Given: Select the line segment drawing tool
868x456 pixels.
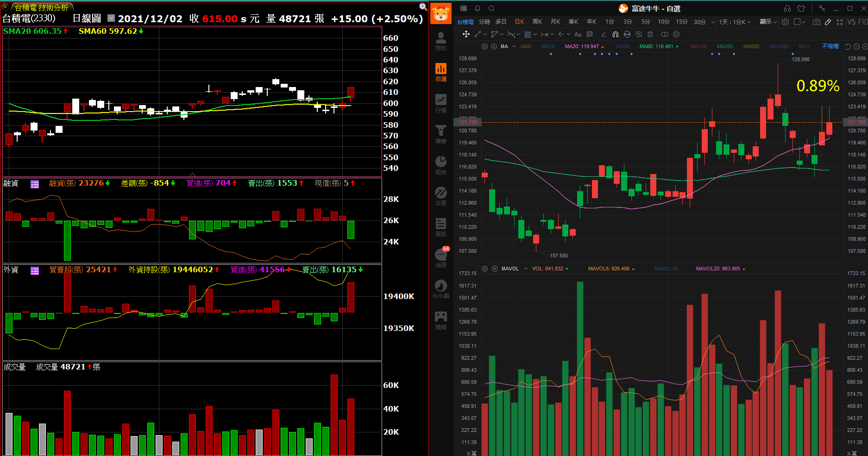Looking at the screenshot, I should coord(478,34).
